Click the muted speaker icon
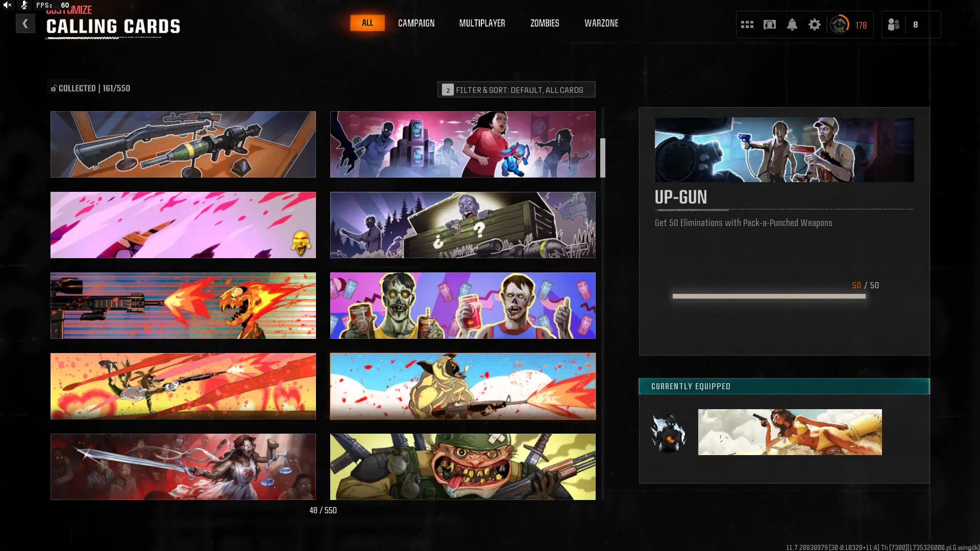Viewport: 980px width, 551px height. [8, 5]
